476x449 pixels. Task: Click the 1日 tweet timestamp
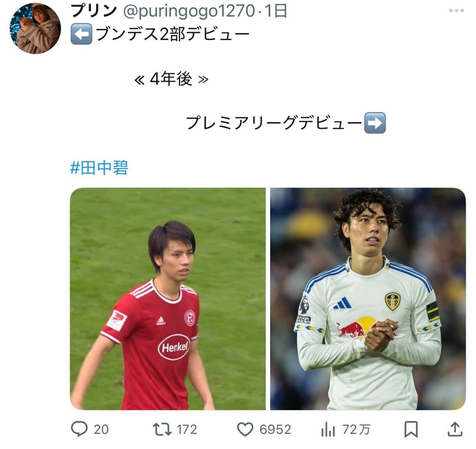click(275, 11)
